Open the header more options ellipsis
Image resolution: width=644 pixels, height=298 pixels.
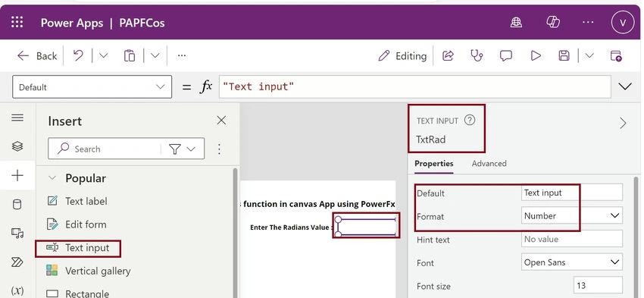click(x=588, y=22)
